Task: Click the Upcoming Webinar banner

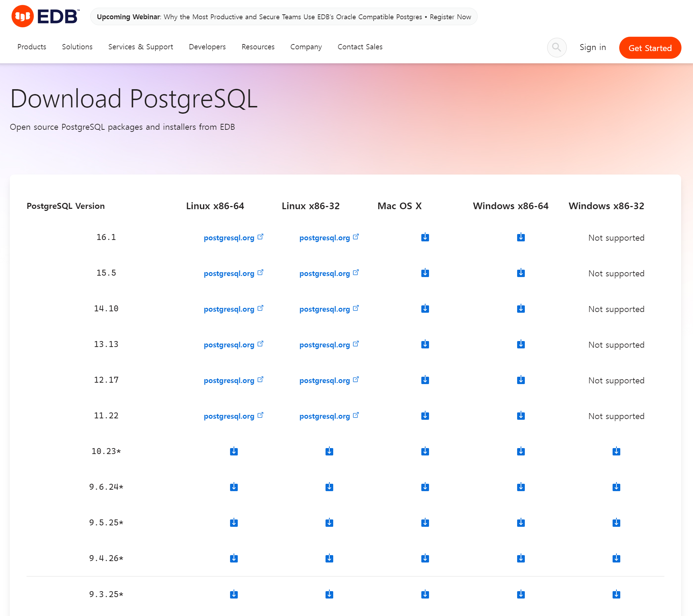Action: [284, 17]
